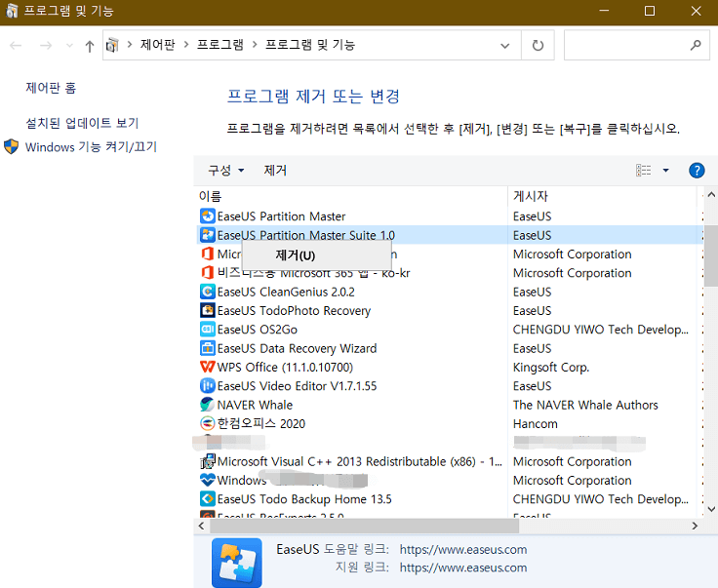Click the EaseUS Video Editor icon

208,386
